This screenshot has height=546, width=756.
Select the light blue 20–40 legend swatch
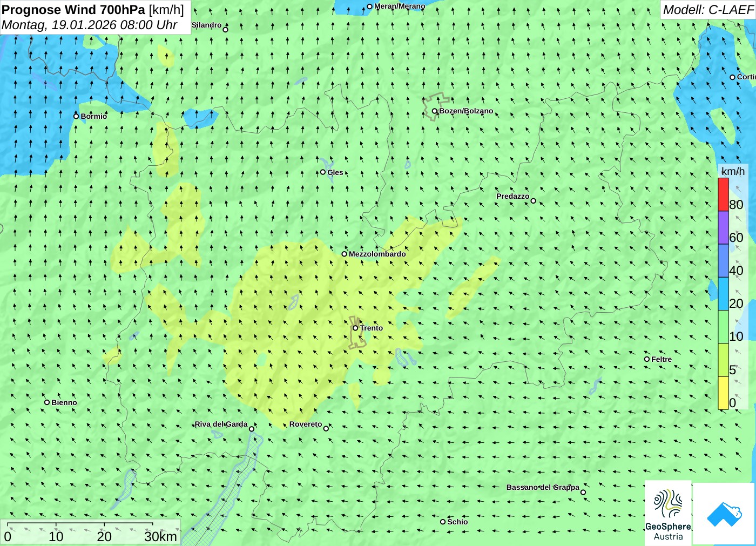tap(723, 294)
